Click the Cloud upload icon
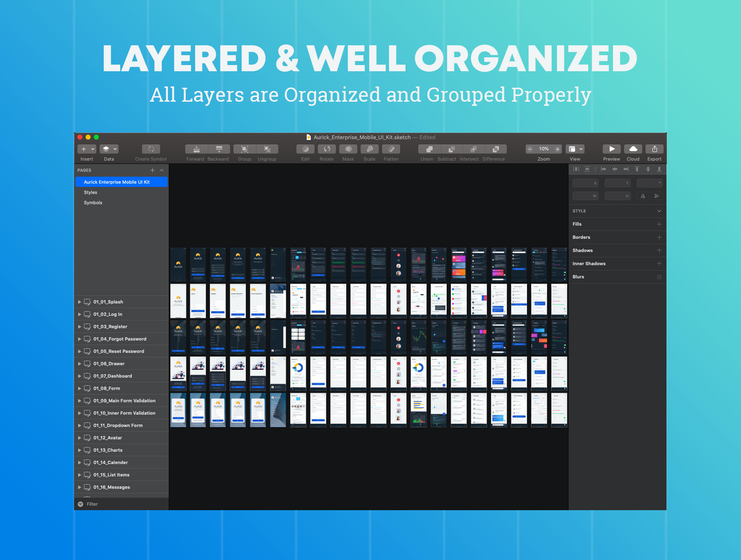The width and height of the screenshot is (741, 560). tap(633, 149)
